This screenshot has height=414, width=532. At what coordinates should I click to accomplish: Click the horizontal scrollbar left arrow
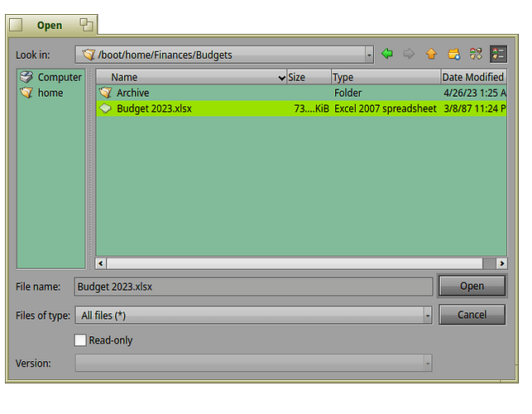click(x=101, y=263)
